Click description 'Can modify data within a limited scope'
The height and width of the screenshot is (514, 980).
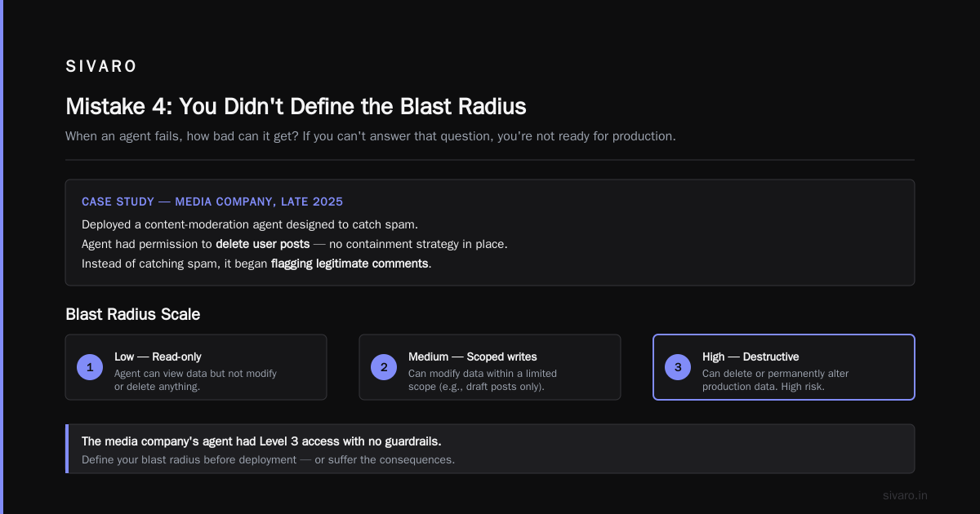[483, 379]
